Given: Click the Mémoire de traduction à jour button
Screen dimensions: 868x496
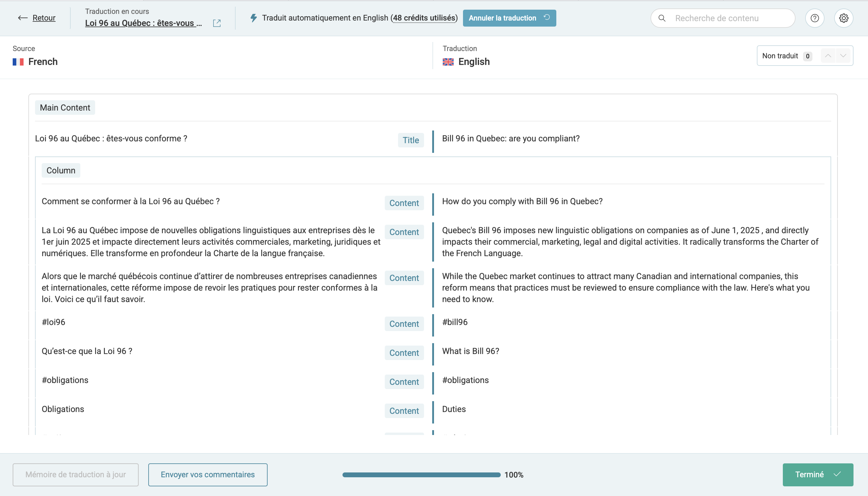Looking at the screenshot, I should [x=76, y=475].
